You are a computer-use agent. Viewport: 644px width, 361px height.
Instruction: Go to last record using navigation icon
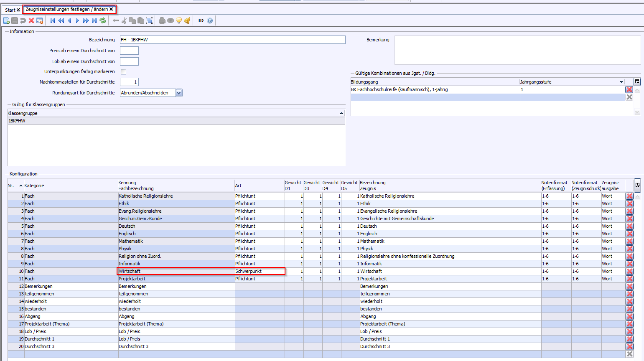94,20
